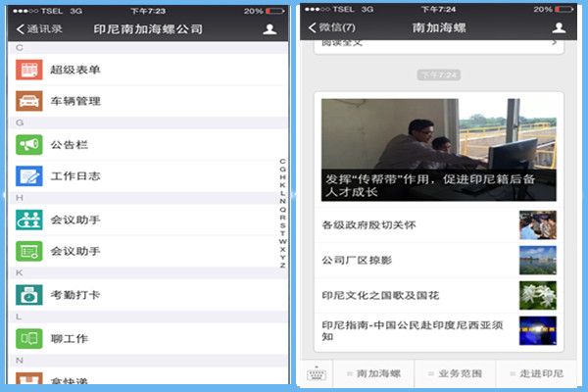Open the 走进印尼 bottom menu
Screen dimensions: 588x392
(537, 373)
